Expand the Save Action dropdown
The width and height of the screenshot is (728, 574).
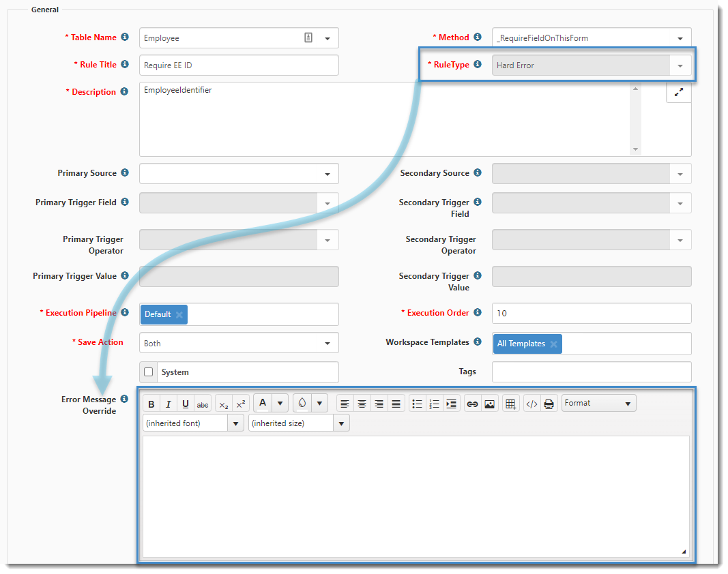tap(327, 344)
